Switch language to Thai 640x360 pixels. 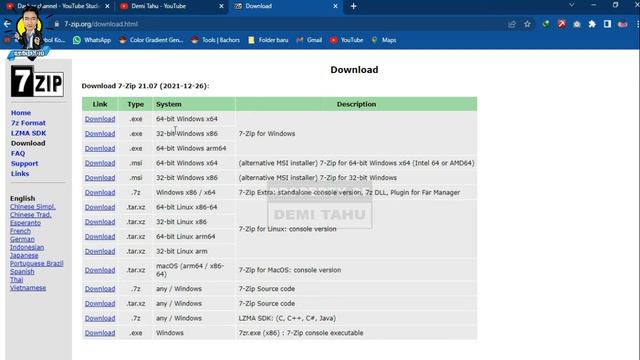16,280
